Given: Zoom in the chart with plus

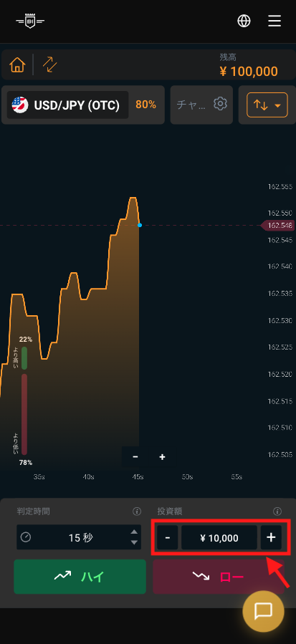Looking at the screenshot, I should tap(162, 457).
